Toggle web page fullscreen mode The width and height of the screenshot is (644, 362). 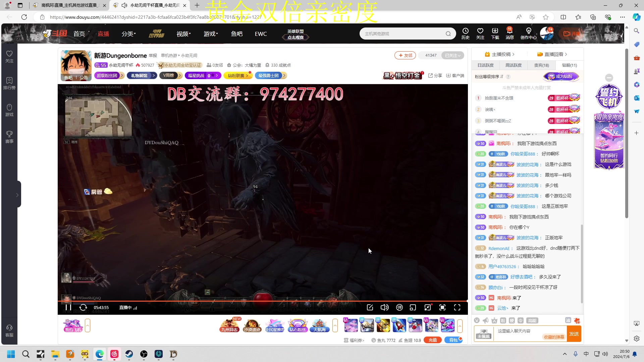[442, 307]
